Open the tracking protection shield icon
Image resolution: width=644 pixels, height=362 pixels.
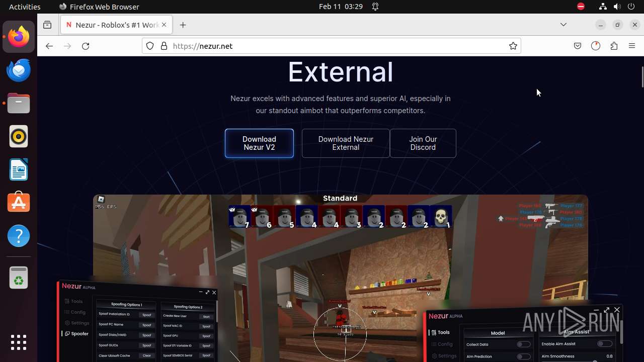click(150, 46)
